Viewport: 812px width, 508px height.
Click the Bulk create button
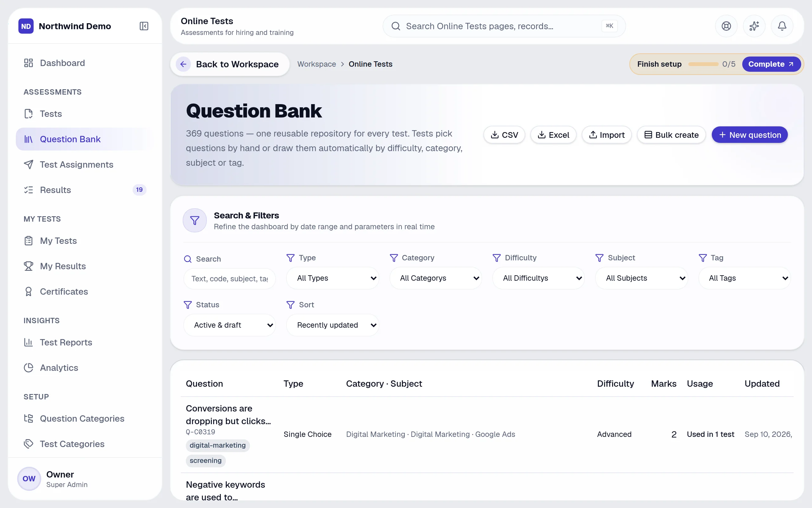pos(671,135)
